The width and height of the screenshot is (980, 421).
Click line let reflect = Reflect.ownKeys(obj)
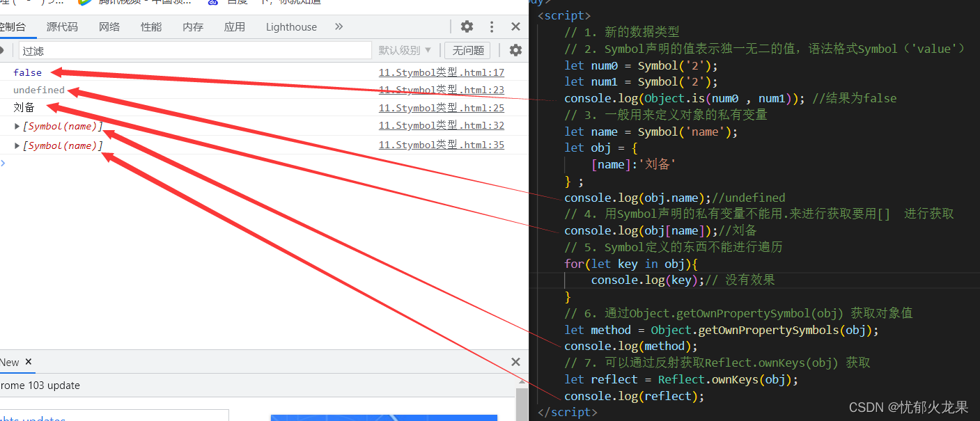pyautogui.click(x=681, y=379)
